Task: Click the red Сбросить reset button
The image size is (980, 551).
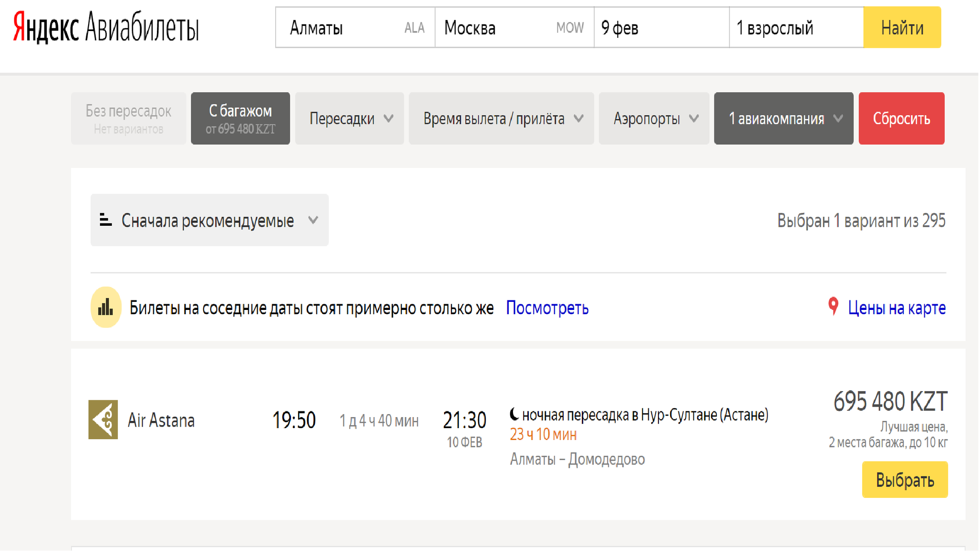Action: (902, 119)
